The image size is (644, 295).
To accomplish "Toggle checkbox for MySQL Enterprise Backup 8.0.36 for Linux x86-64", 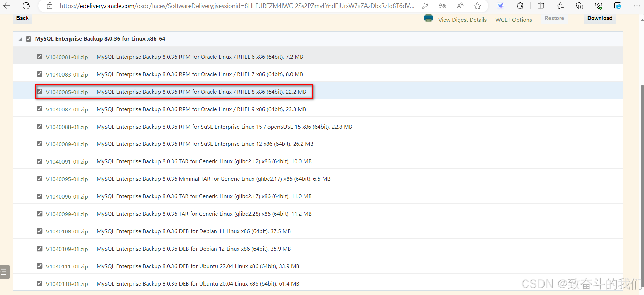I will 29,39.
